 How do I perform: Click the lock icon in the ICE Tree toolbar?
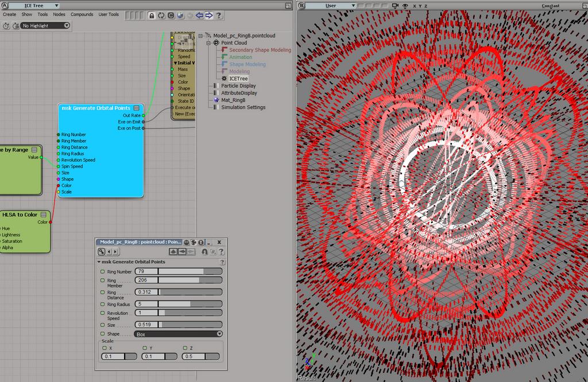[152, 15]
